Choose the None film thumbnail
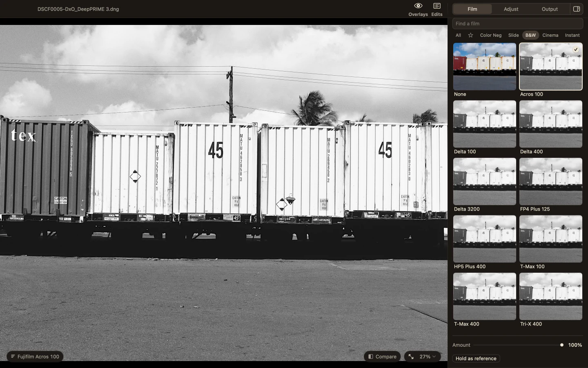588x368 pixels. 485,67
